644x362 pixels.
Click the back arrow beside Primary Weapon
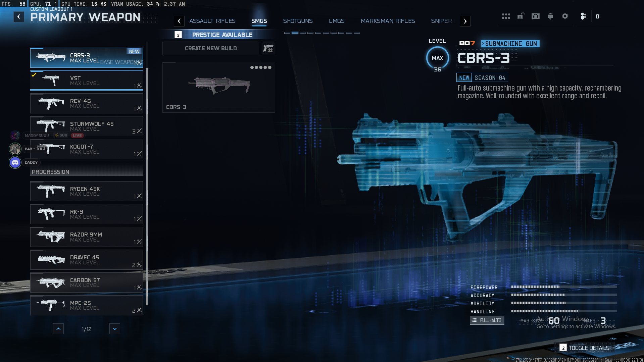click(x=19, y=17)
